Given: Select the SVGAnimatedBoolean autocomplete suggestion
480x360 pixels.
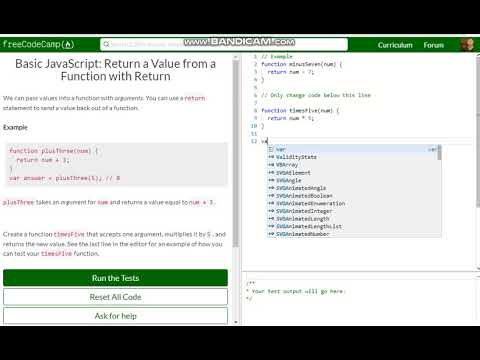Looking at the screenshot, I should pyautogui.click(x=353, y=195).
